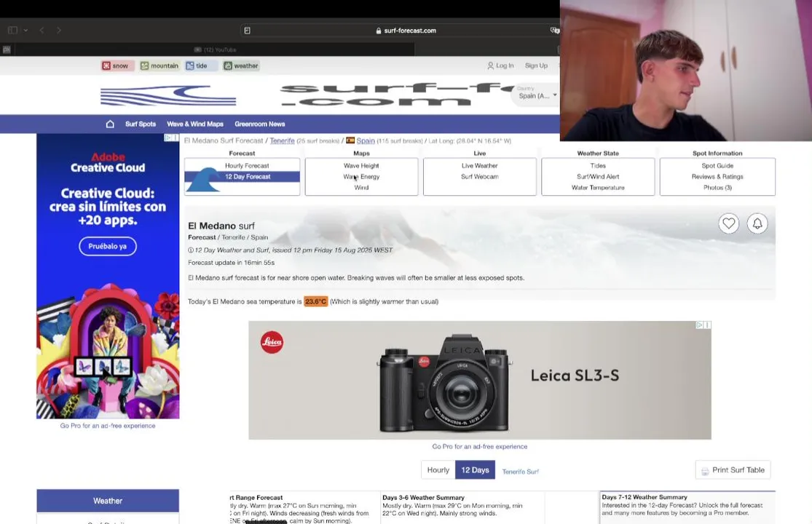
Task: Select 12 Day Forecast option
Action: click(248, 177)
